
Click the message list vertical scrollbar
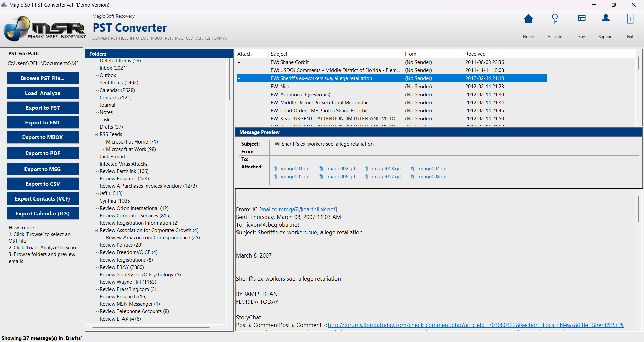[x=639, y=63]
